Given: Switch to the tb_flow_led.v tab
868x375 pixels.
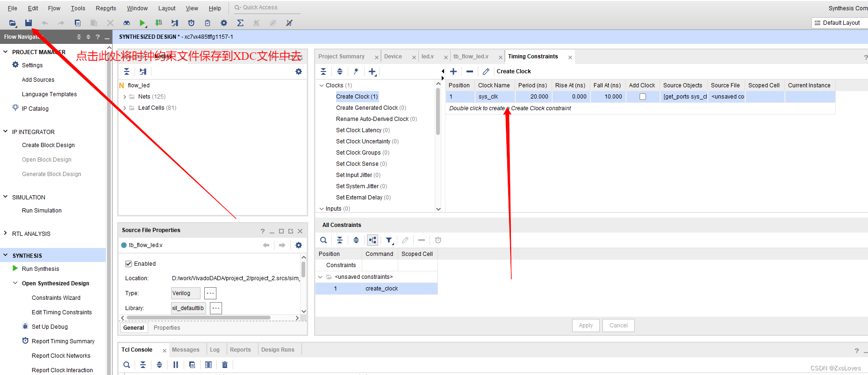Looking at the screenshot, I should (x=471, y=57).
